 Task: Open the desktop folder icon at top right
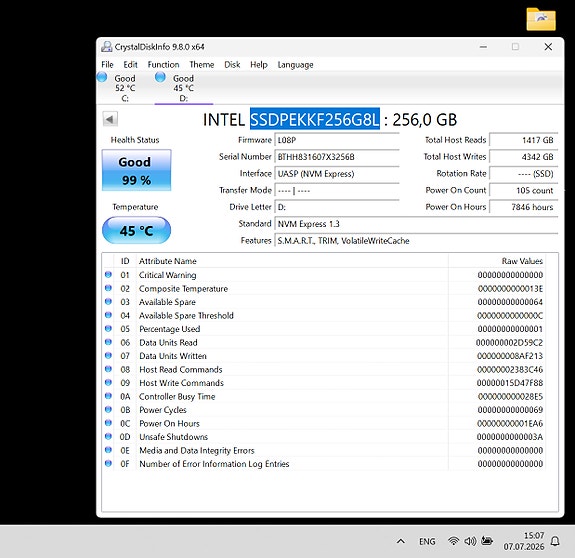click(x=541, y=19)
